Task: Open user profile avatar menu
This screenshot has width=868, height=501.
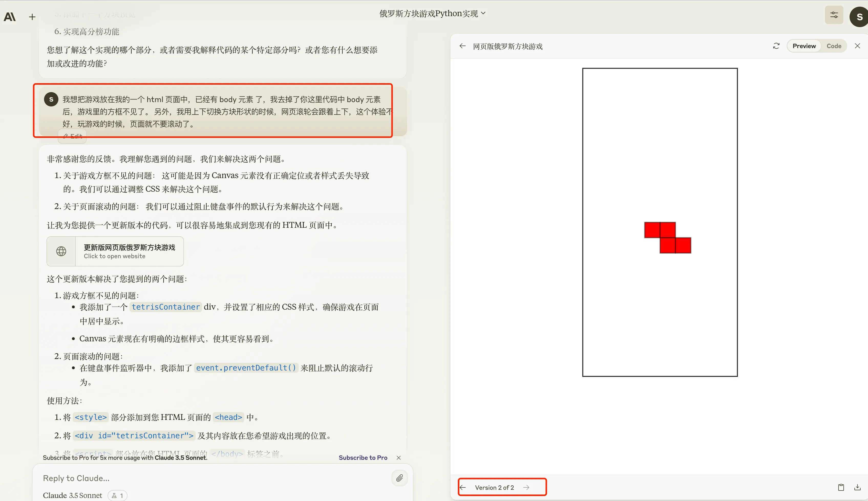Action: tap(859, 17)
